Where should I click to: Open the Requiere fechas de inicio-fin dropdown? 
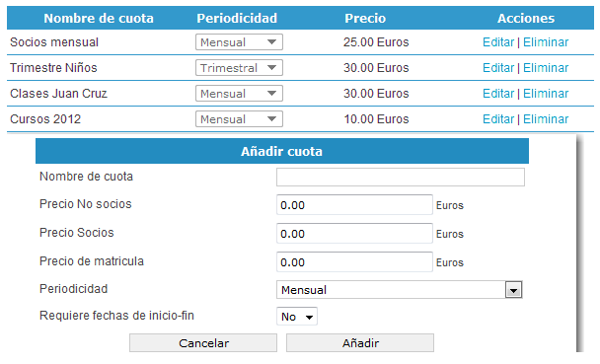pyautogui.click(x=297, y=317)
